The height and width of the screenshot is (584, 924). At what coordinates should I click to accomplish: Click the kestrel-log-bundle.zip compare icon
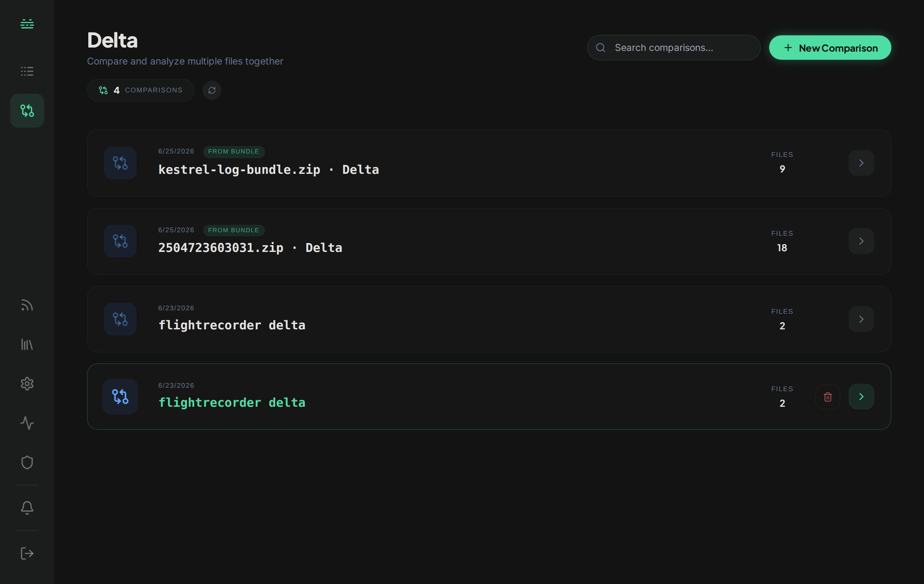pyautogui.click(x=120, y=163)
